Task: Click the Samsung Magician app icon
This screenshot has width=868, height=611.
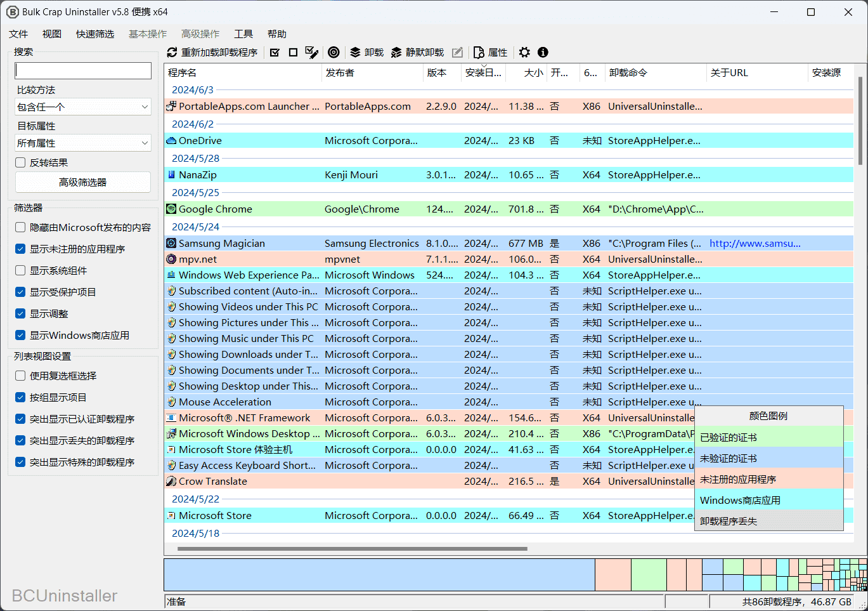Action: (171, 243)
